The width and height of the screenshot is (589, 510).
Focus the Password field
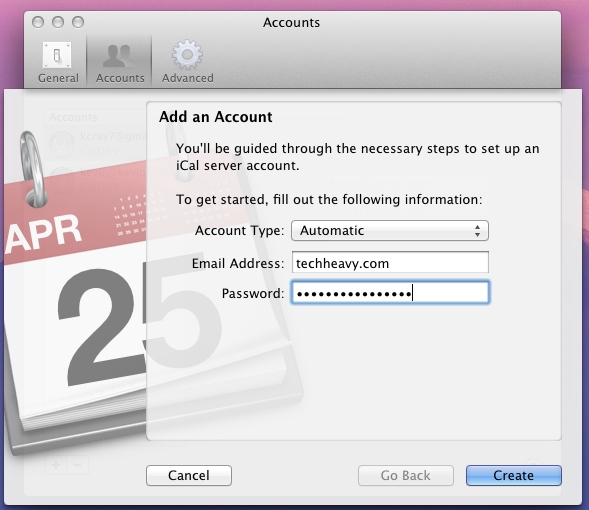pyautogui.click(x=390, y=293)
